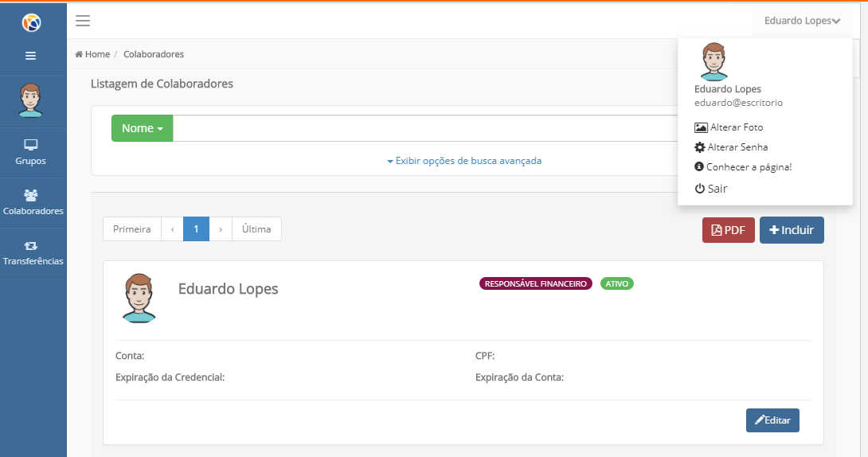Toggle the sidebar hamburger menu icon
868x457 pixels.
coord(31,56)
